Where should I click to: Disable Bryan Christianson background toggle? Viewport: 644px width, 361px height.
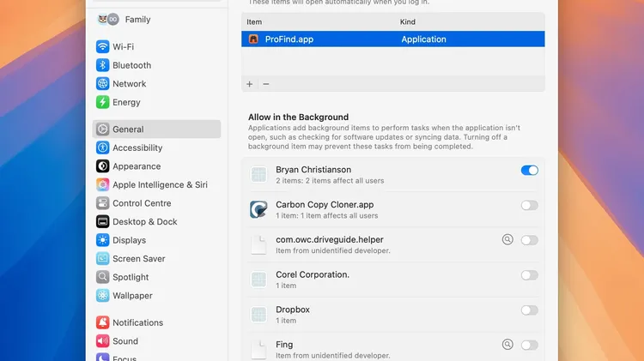[529, 171]
